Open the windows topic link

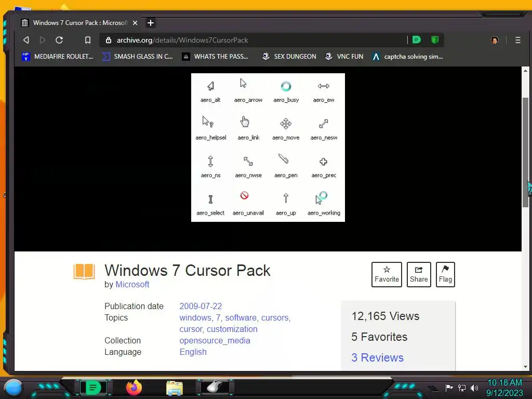[195, 317]
